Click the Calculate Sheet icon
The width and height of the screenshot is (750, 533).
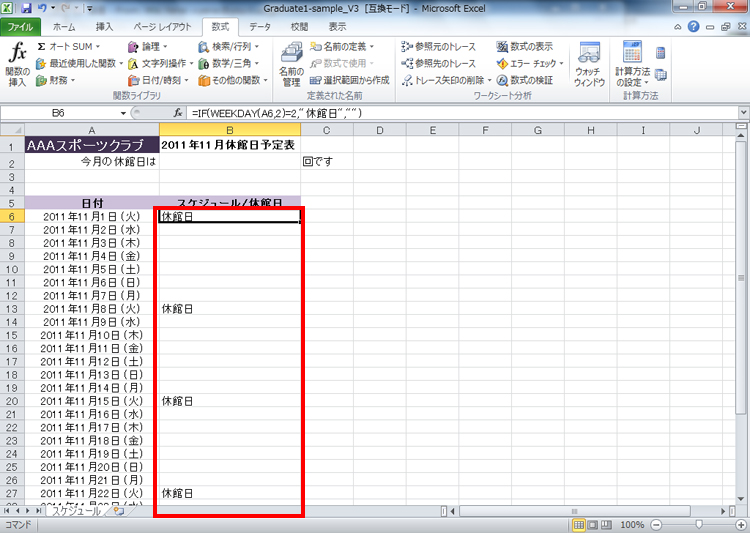tap(661, 75)
